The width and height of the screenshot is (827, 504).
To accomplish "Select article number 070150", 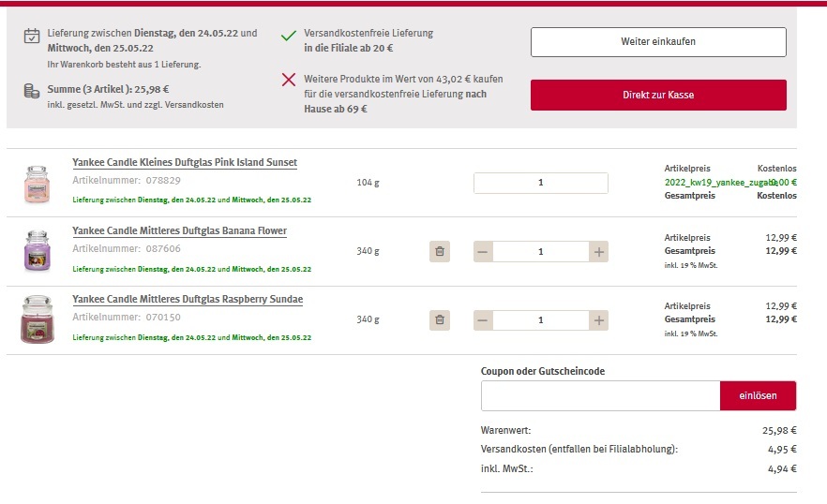I will [163, 317].
